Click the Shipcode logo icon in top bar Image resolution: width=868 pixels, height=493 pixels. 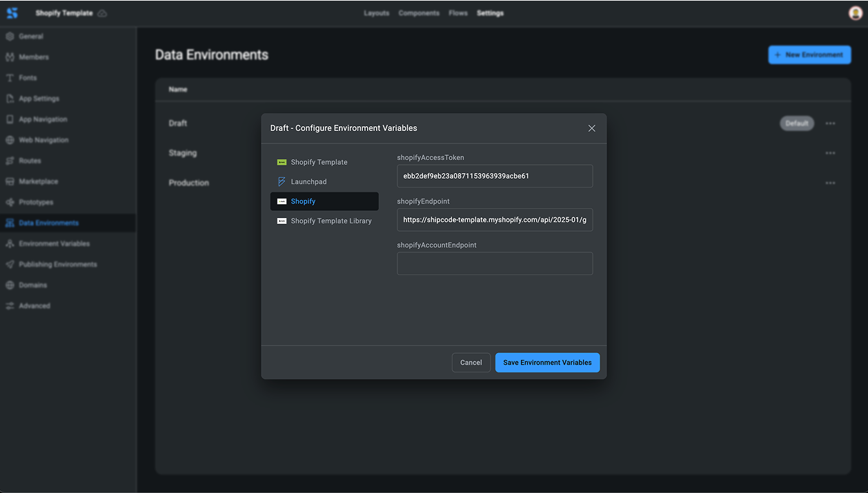(12, 13)
